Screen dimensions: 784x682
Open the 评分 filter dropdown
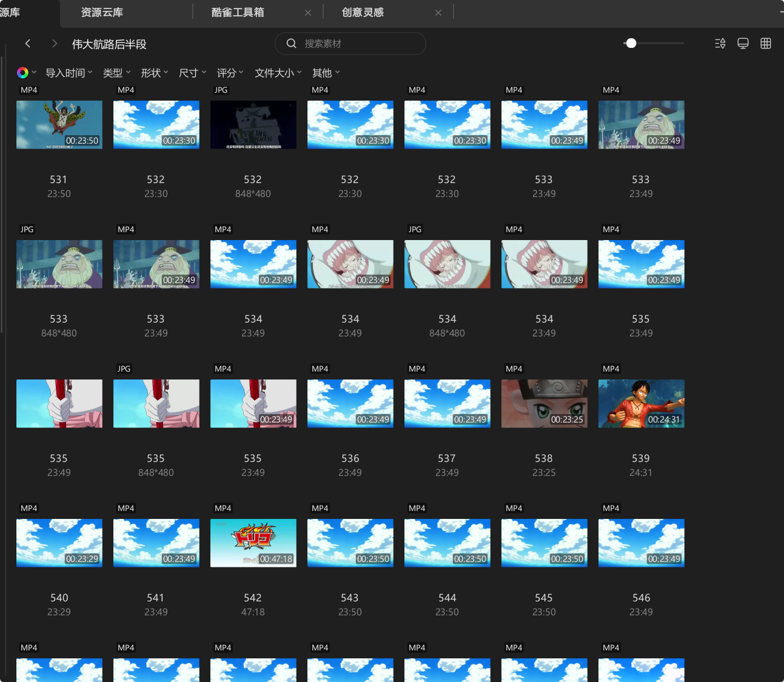(x=230, y=73)
